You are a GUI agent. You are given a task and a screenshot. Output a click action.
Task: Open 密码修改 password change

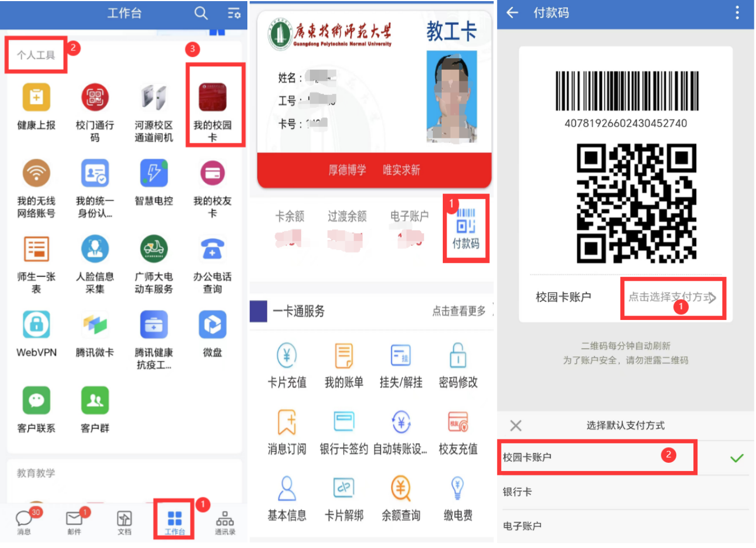(x=458, y=365)
